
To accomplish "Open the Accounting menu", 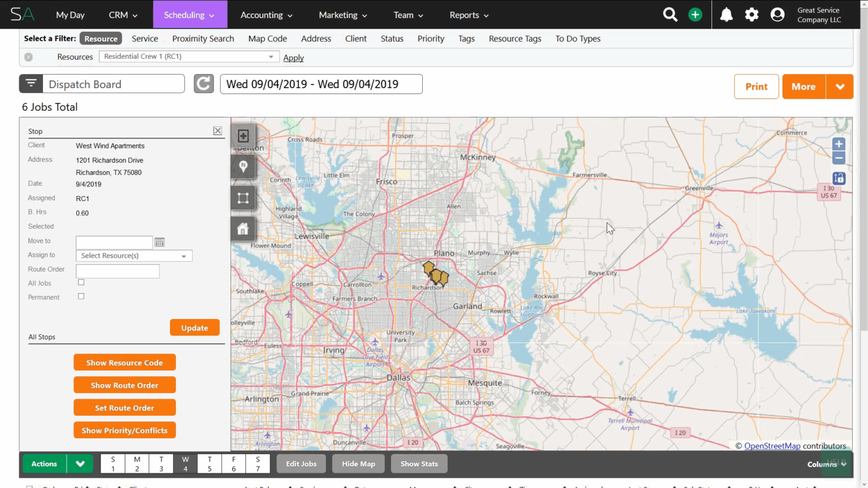I will (266, 15).
